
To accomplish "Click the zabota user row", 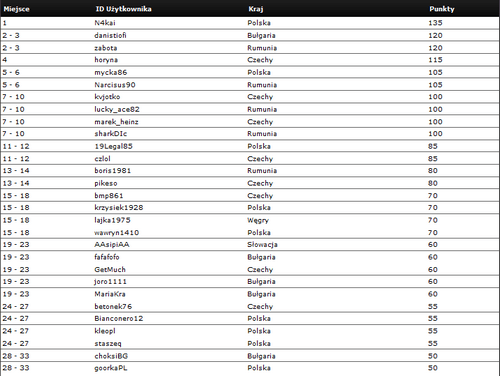I will pyautogui.click(x=250, y=48).
